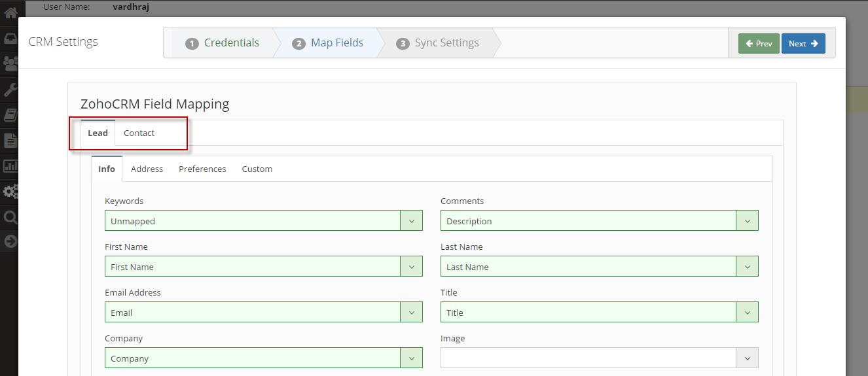Screen dimensions: 868x376
Task: Switch to the Lead mapping tab
Action: pos(98,133)
